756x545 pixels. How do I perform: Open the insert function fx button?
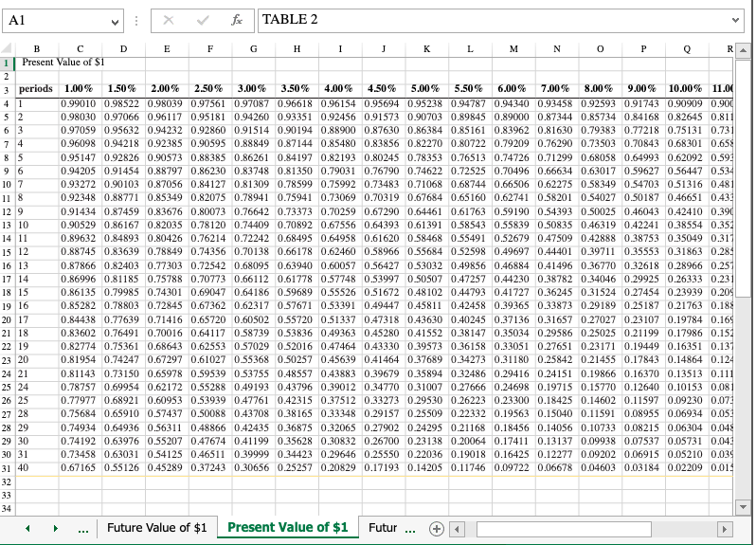pyautogui.click(x=237, y=20)
